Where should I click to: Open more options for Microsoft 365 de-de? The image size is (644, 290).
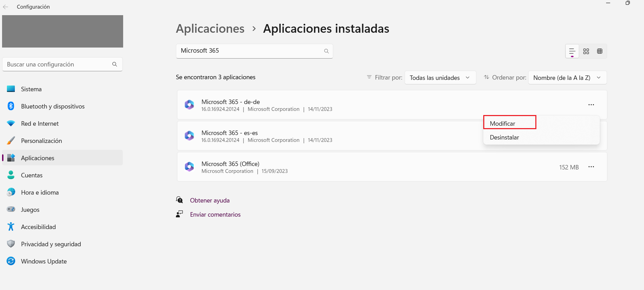tap(591, 105)
